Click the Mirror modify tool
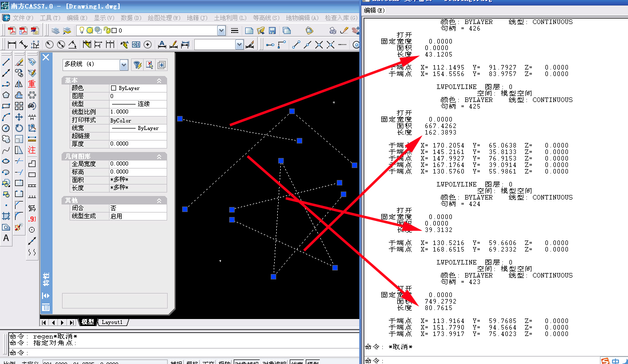The image size is (628, 364). click(19, 84)
